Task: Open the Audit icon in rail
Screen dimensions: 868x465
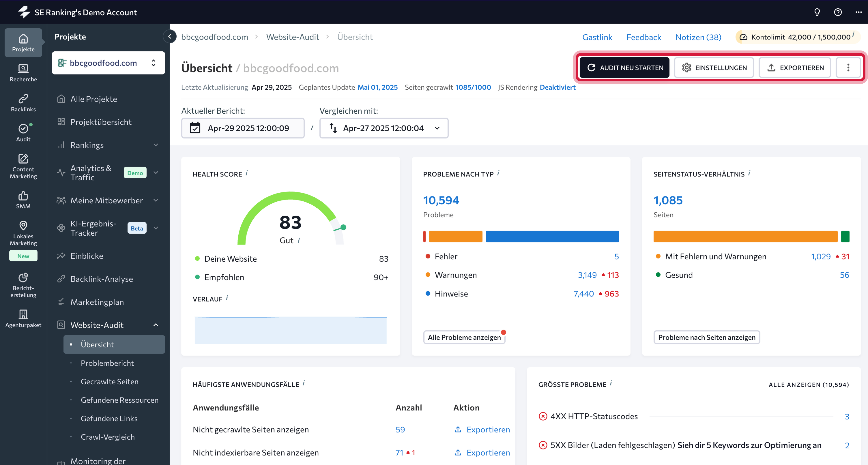Action: tap(23, 133)
